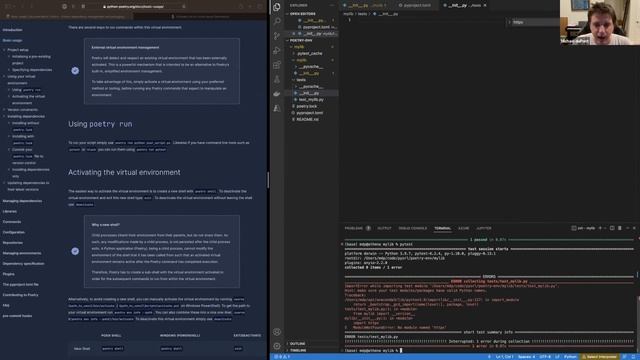Screen dimensions: 640x360
Task: Click the LF end-of-line status entry
Action: (x=557, y=357)
